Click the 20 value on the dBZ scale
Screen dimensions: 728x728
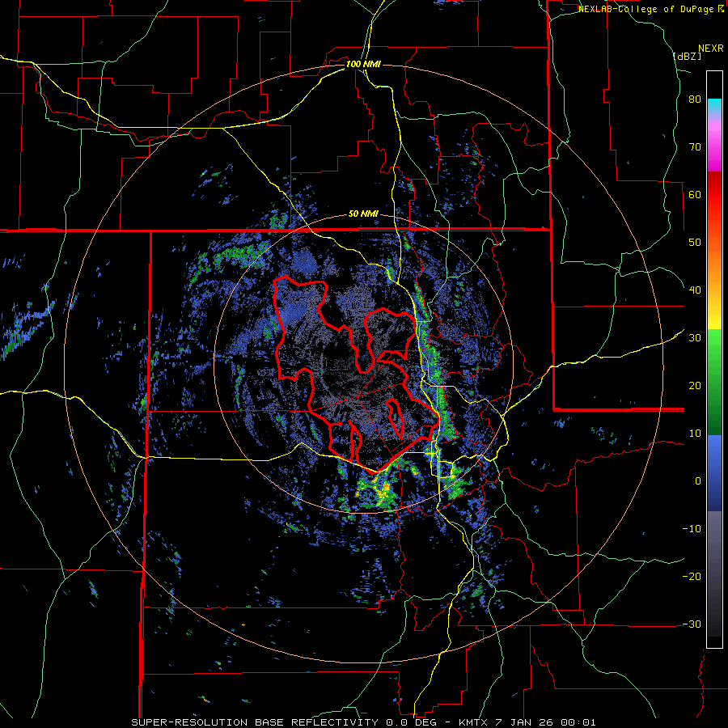(695, 386)
